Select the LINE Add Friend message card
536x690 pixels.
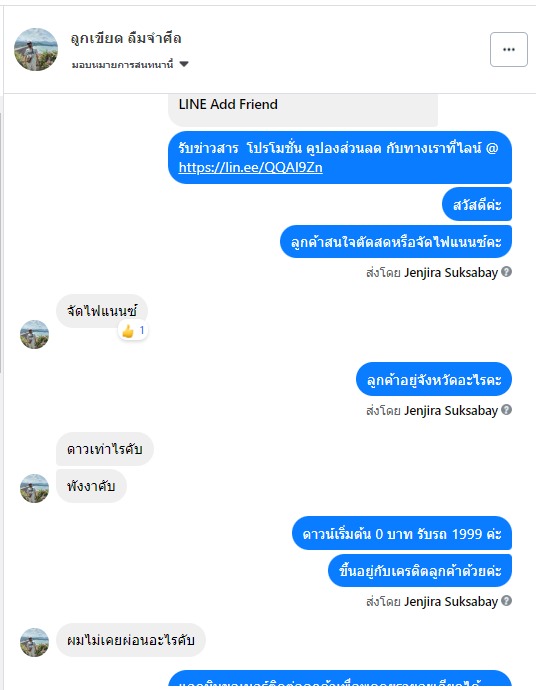point(303,110)
